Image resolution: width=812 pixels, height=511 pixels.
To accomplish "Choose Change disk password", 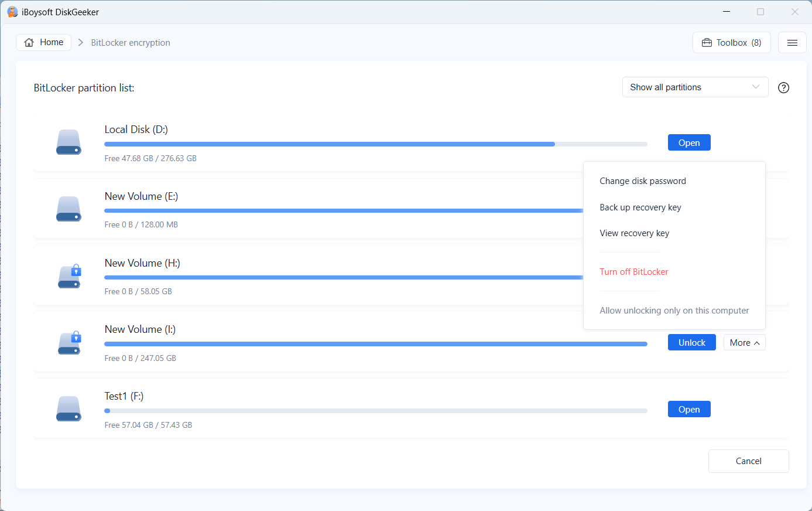I will [x=643, y=181].
